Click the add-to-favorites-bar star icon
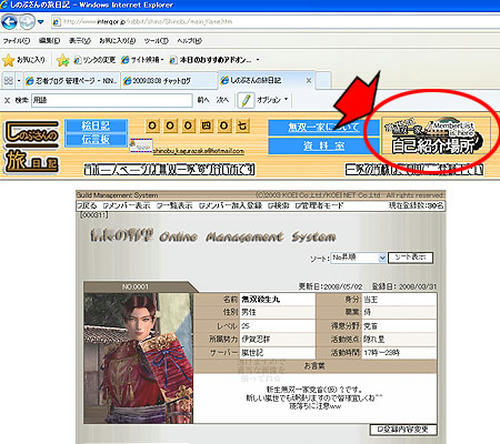 coord(63,60)
